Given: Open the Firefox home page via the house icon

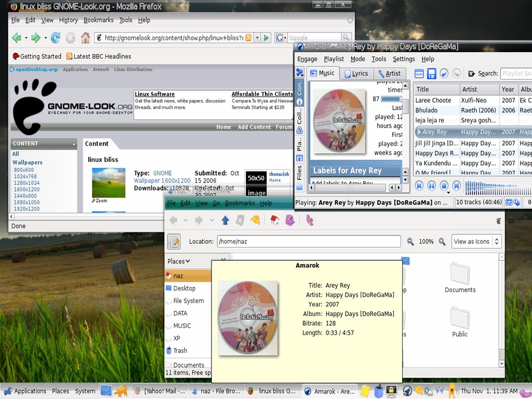Looking at the screenshot, I should coord(85,37).
